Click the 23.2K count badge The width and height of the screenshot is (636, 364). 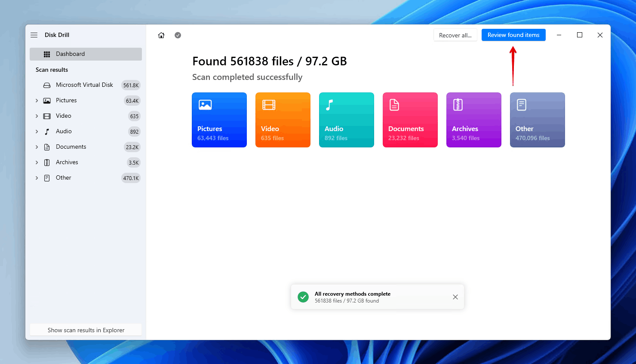[x=132, y=147]
